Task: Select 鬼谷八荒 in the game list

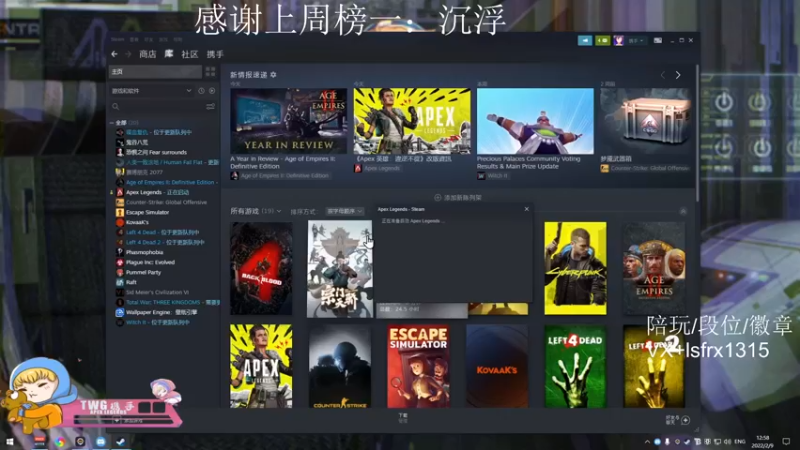Action: [x=137, y=142]
